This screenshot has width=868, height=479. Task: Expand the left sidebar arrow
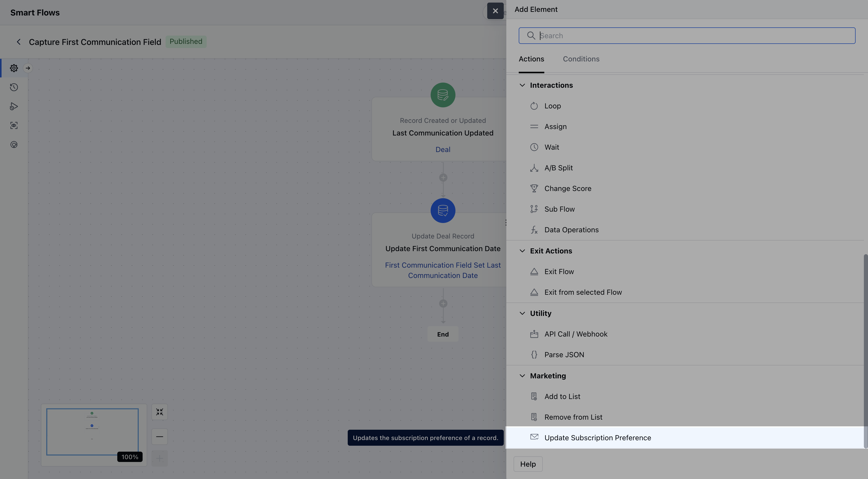click(x=28, y=68)
